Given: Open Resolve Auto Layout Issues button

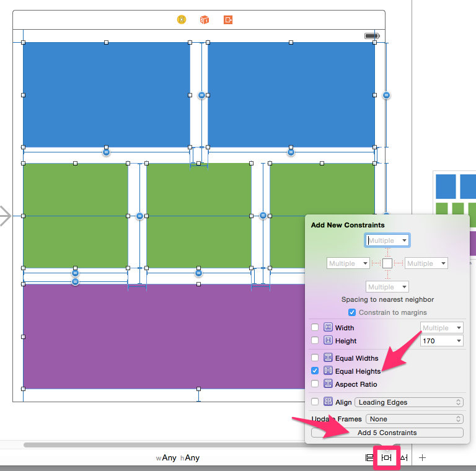Looking at the screenshot, I should point(403,457).
